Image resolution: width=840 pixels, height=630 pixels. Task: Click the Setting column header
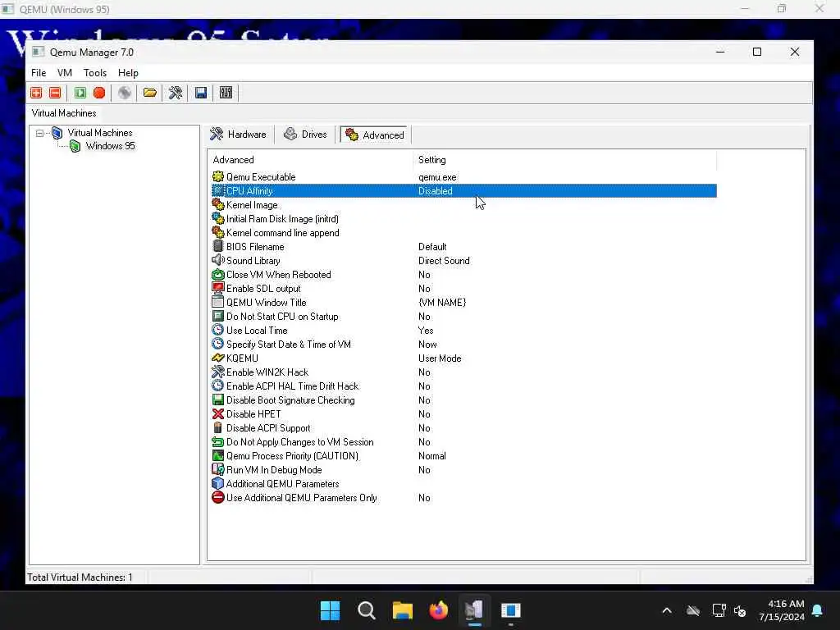tap(565, 160)
